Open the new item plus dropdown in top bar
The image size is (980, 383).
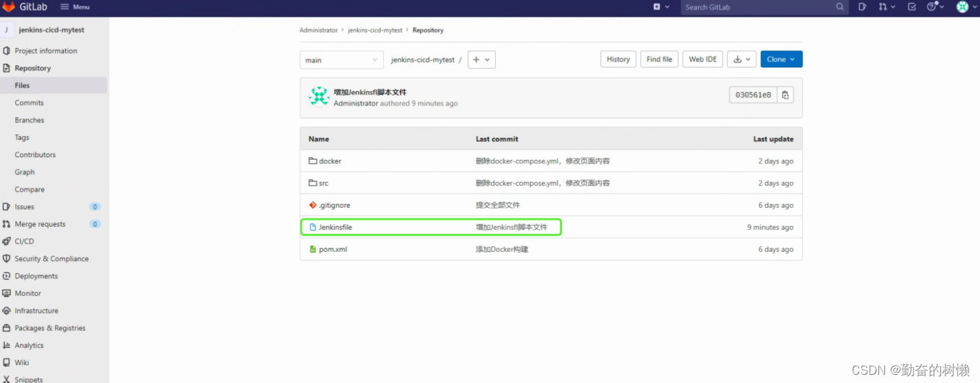click(x=661, y=7)
